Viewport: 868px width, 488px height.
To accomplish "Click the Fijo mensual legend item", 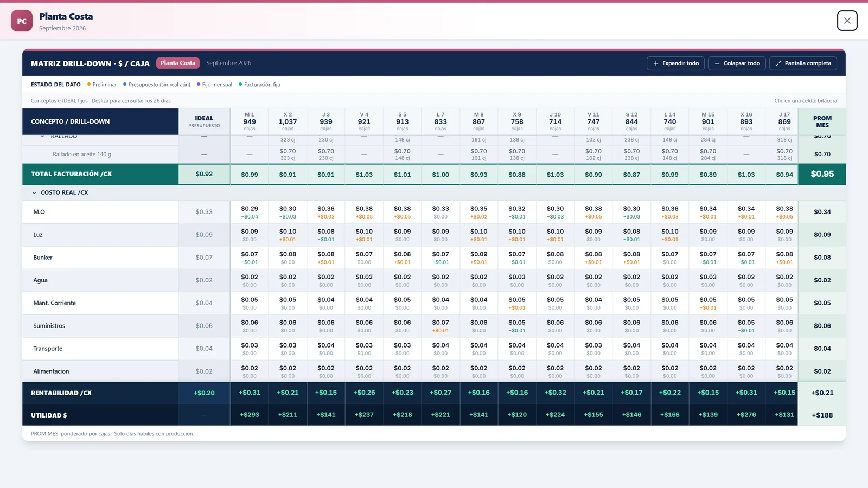I will click(x=214, y=85).
